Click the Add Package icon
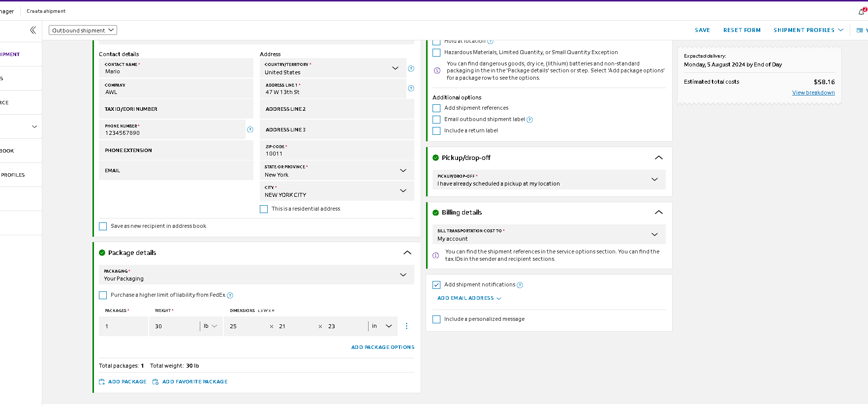 pyautogui.click(x=102, y=382)
